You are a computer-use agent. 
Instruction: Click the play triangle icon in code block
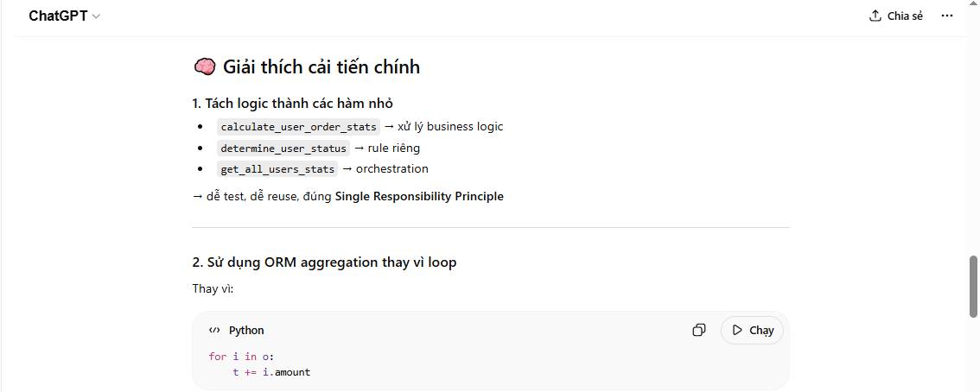(737, 330)
